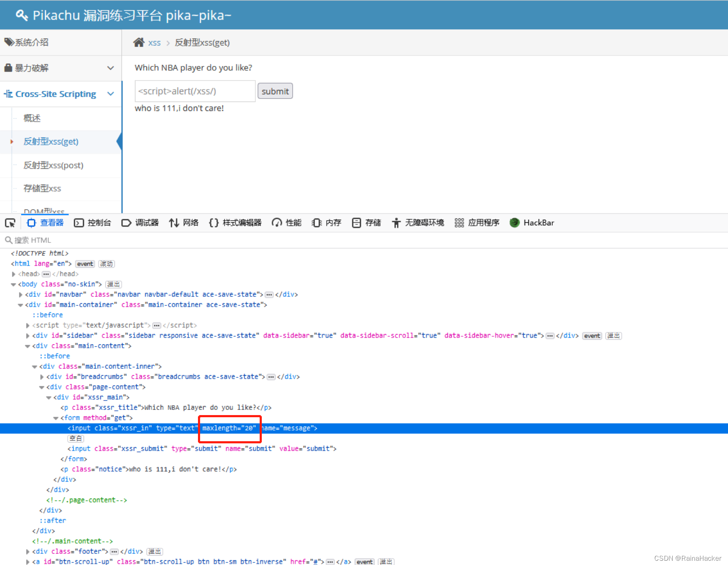Switch to the 调试器 debugger tab
The height and width of the screenshot is (565, 728).
(x=140, y=223)
